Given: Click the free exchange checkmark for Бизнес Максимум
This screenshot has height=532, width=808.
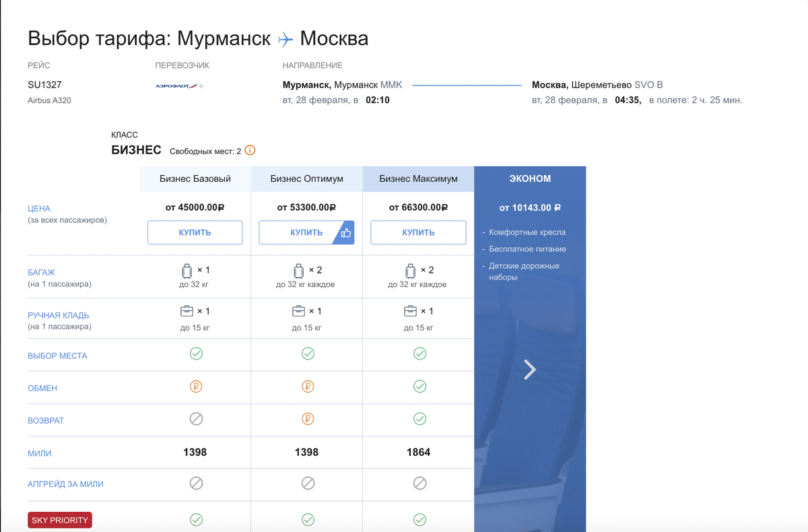Looking at the screenshot, I should coord(419,387).
